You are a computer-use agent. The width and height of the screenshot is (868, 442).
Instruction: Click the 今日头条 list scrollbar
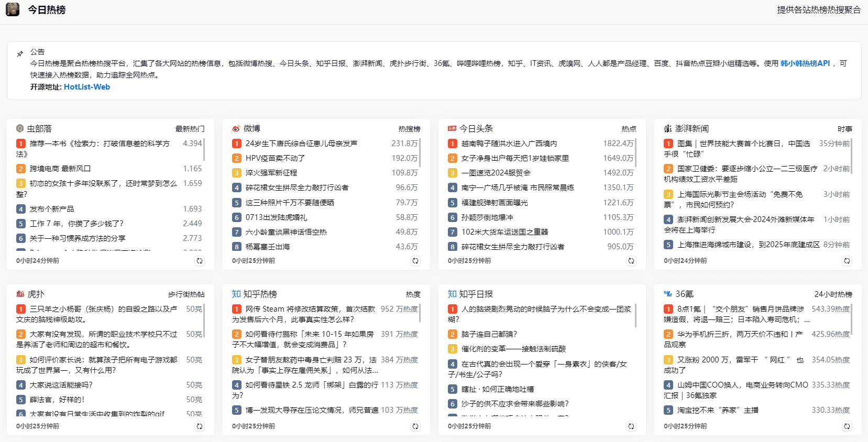(635, 152)
